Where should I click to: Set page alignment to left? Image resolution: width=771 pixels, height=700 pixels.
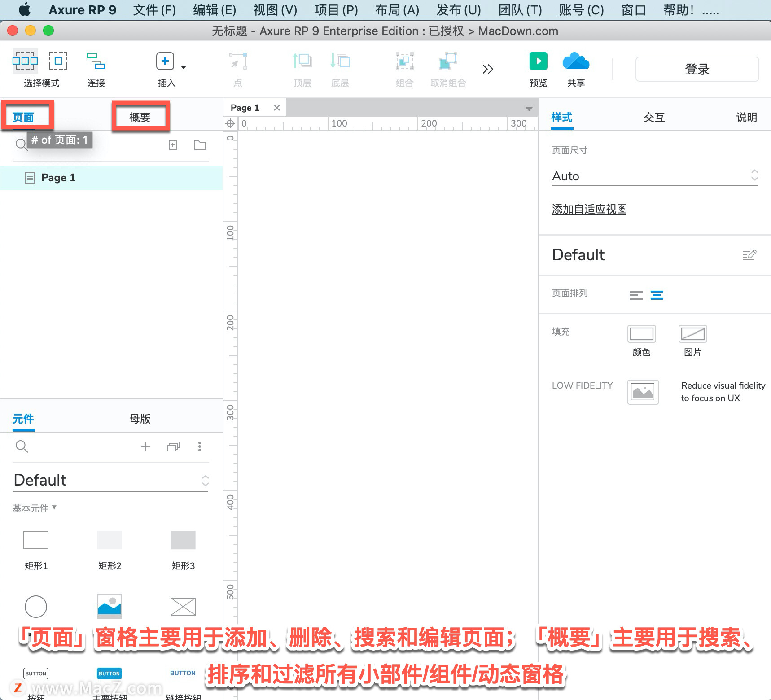[x=636, y=295]
